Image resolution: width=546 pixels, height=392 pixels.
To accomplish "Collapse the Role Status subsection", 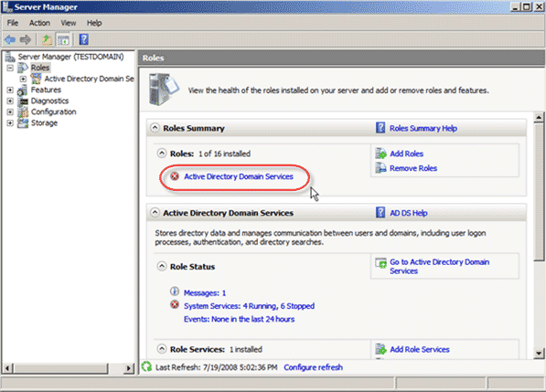I will coord(162,266).
